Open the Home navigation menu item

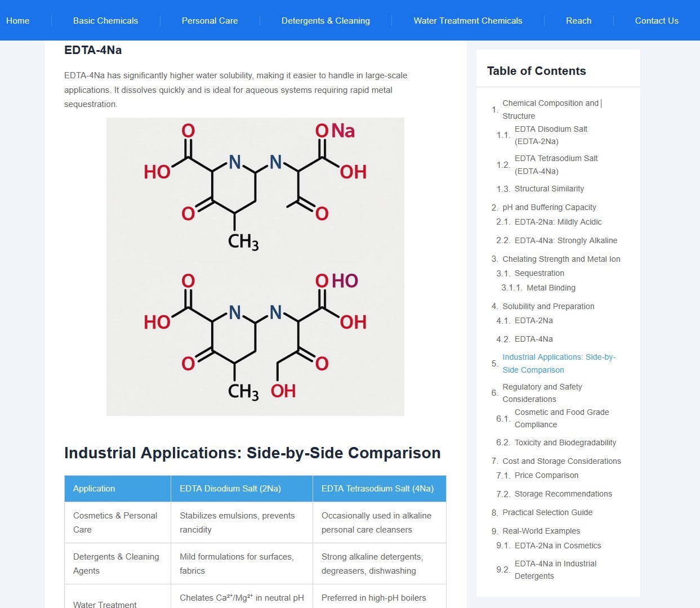18,21
